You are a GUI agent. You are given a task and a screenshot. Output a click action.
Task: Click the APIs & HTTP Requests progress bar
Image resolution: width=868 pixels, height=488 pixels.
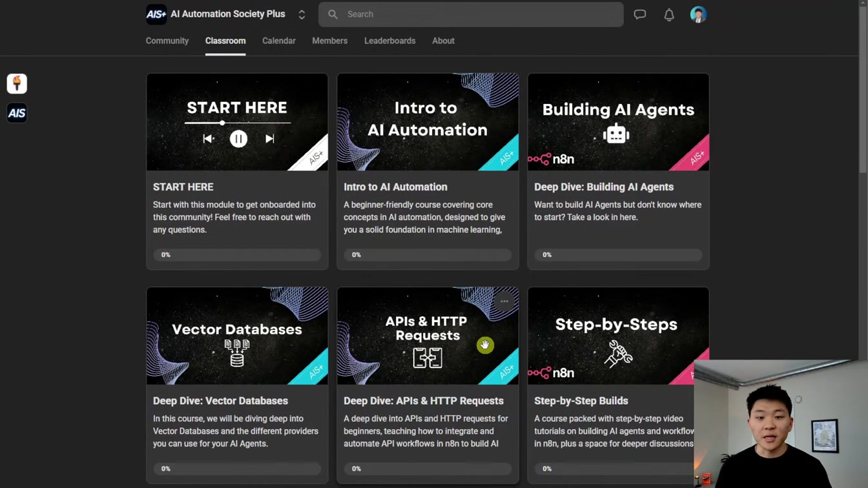(428, 469)
